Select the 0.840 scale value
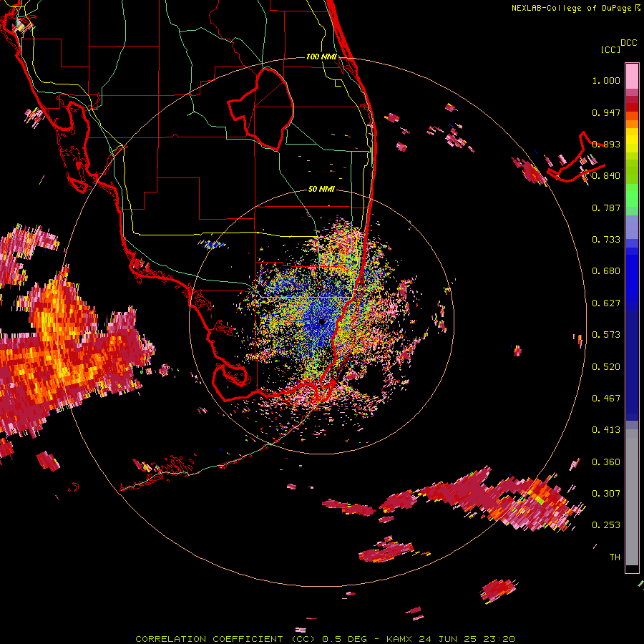Image resolution: width=644 pixels, height=644 pixels. pos(606,176)
